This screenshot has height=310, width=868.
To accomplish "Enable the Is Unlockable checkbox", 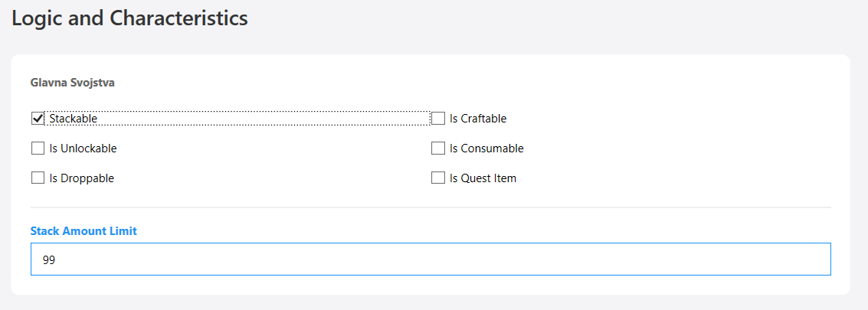I will pos(38,148).
